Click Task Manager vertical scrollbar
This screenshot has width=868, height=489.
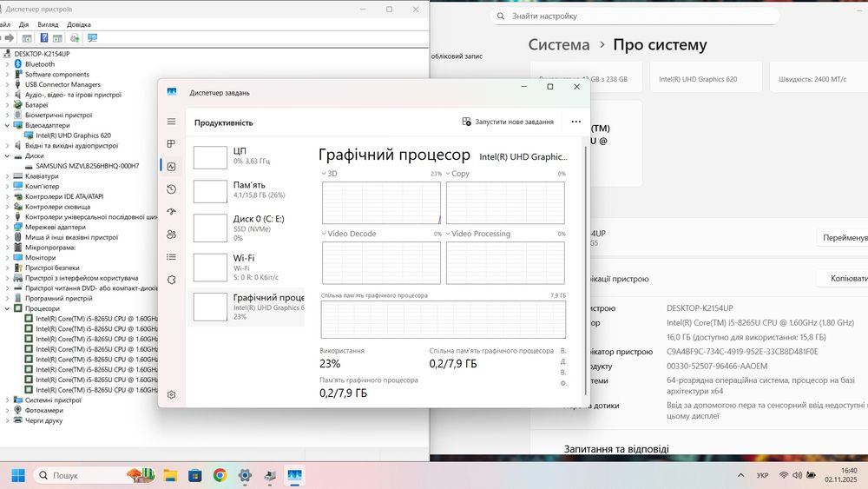(x=585, y=271)
